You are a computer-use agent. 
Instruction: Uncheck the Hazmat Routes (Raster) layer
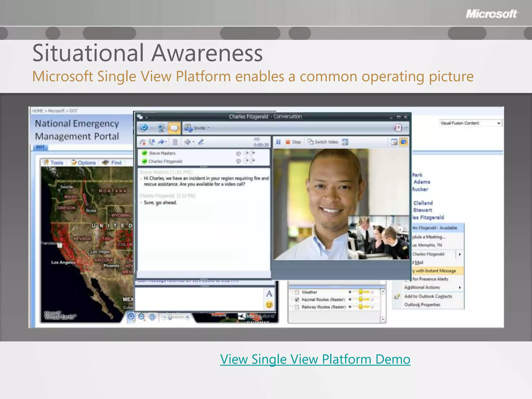297,300
